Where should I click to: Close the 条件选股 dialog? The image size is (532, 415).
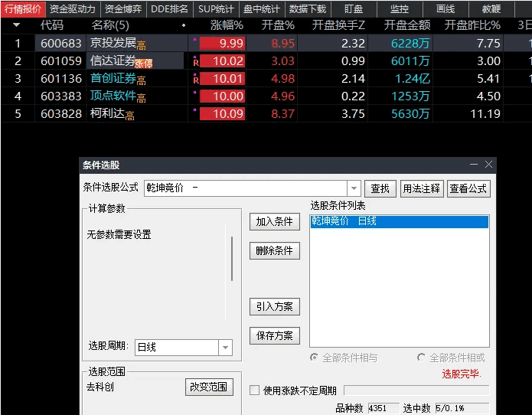coord(488,164)
